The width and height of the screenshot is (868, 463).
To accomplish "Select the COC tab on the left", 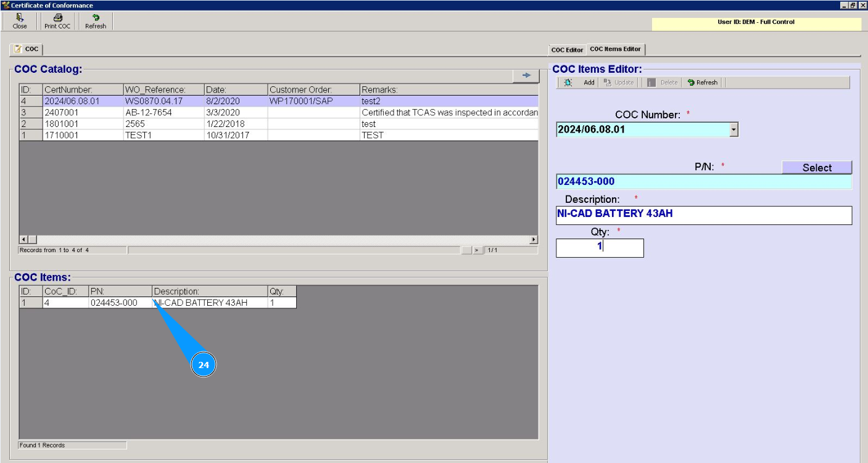I will coord(27,49).
